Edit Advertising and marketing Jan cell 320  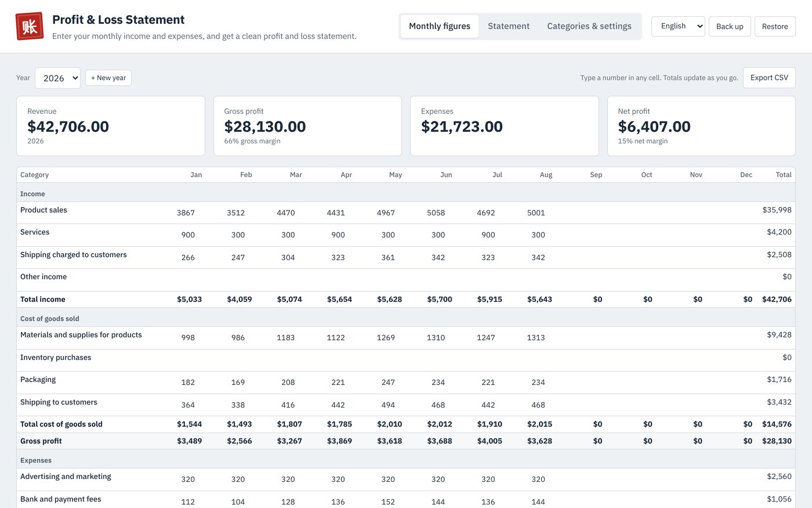[181, 480]
